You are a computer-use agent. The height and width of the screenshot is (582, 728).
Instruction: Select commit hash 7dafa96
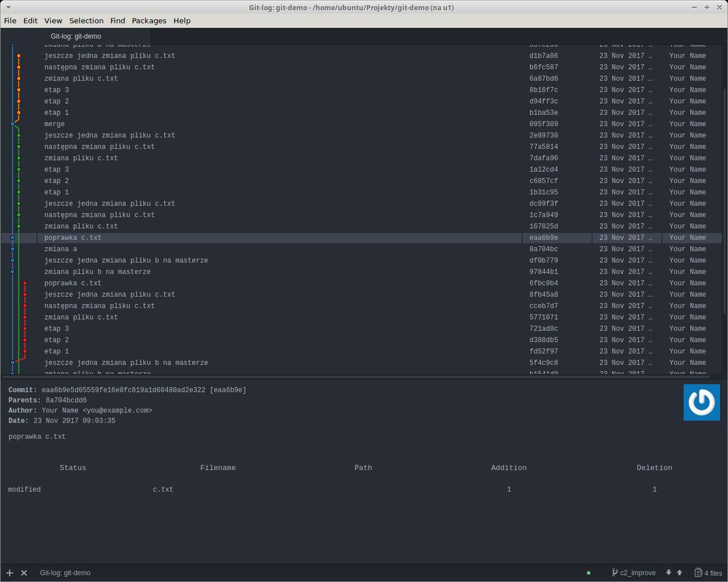(544, 158)
